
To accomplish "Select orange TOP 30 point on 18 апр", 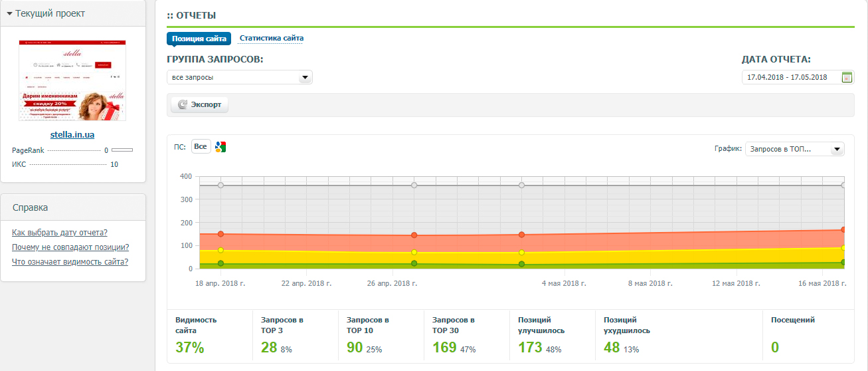I will point(220,234).
